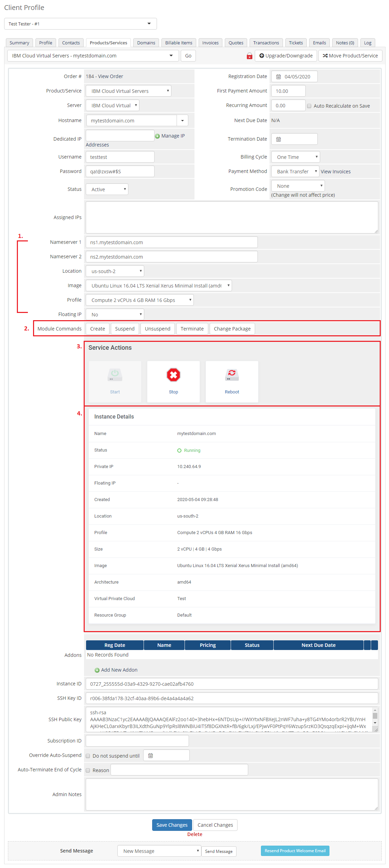Click the View Order link
The image size is (389, 868).
(111, 76)
